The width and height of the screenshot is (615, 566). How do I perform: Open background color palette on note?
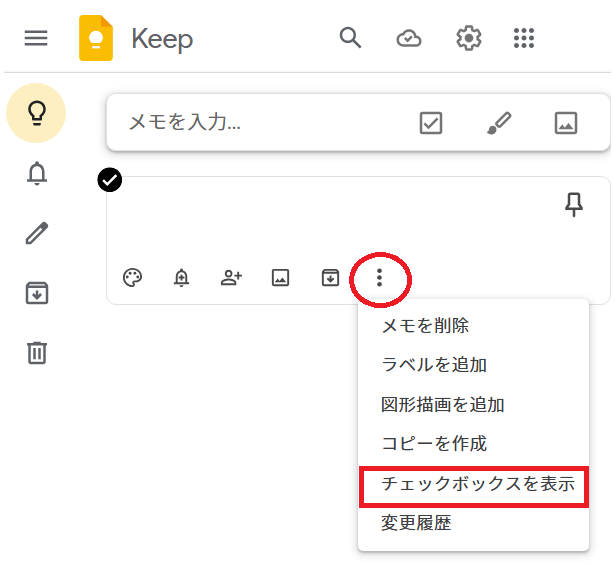132,278
